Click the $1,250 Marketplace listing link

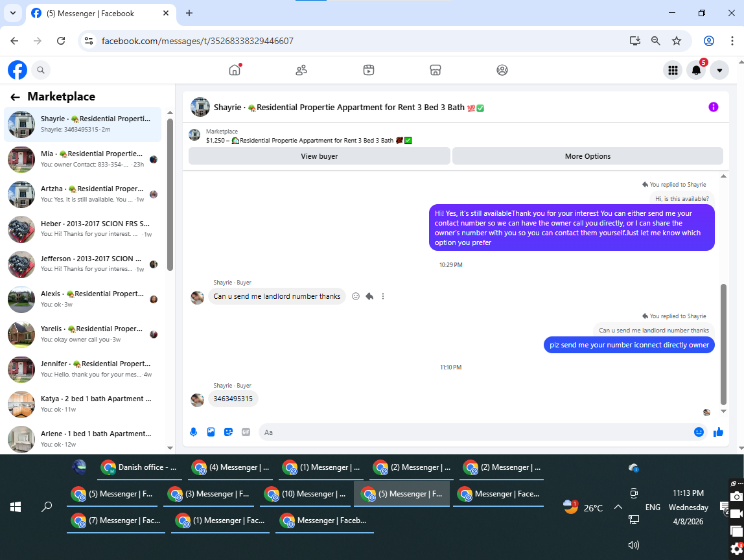point(309,141)
